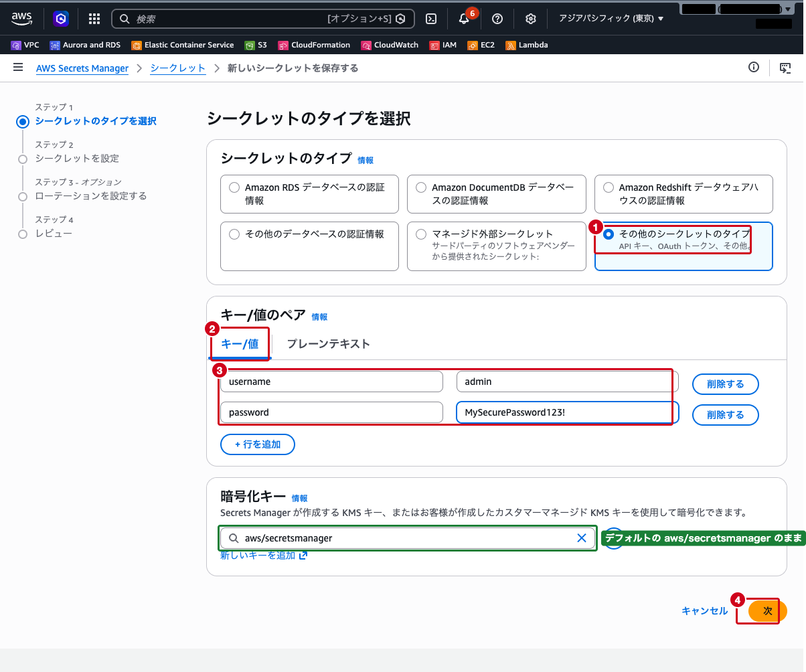Click the username key input field
This screenshot has width=806, height=672.
click(x=331, y=382)
